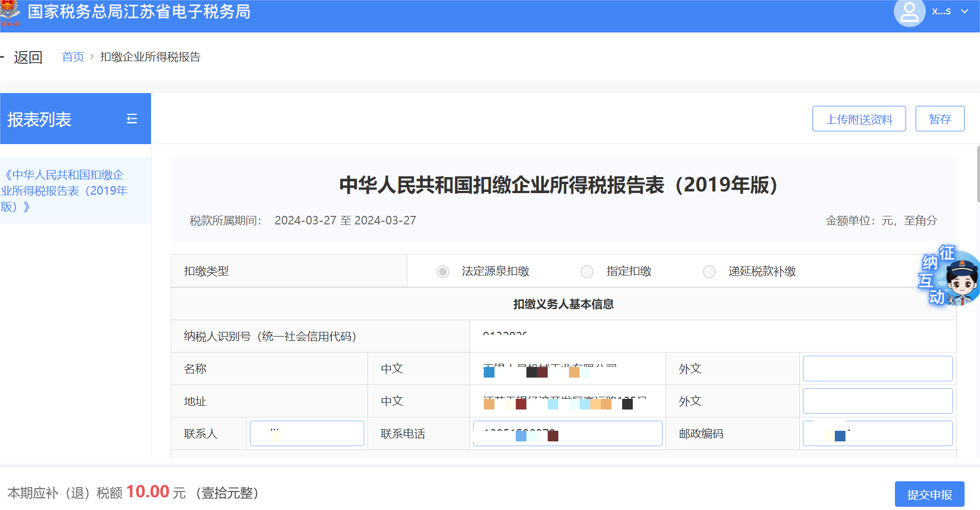Select 递延税款补缴 radio option
The width and height of the screenshot is (980, 510).
coord(709,272)
